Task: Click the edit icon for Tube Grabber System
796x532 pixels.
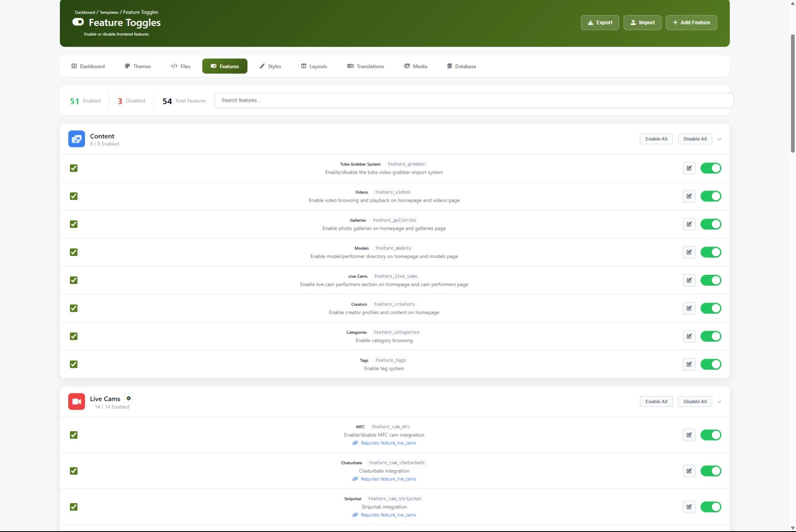Action: click(x=689, y=168)
